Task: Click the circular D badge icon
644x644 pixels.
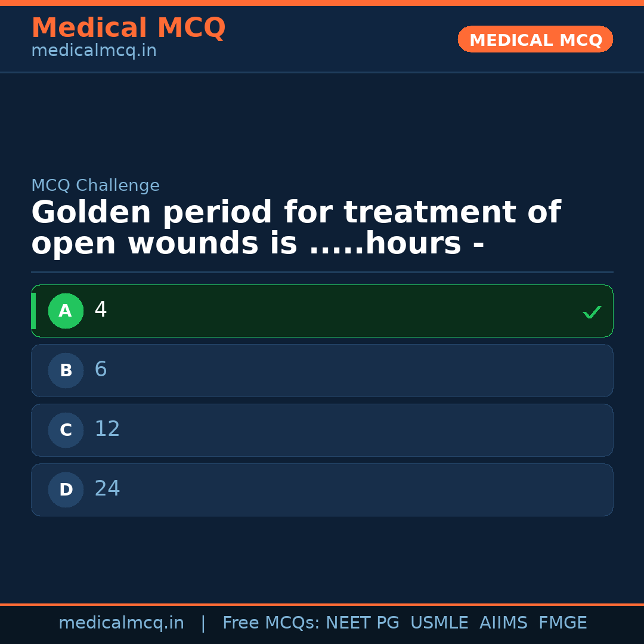Action: click(x=66, y=490)
